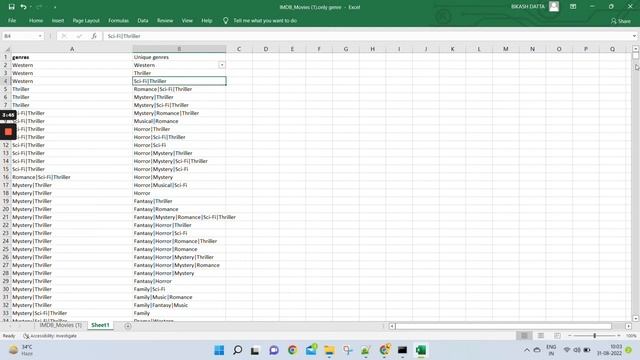Select cell Family|Fantasy|Music
This screenshot has width=640, height=360.
pos(179,305)
